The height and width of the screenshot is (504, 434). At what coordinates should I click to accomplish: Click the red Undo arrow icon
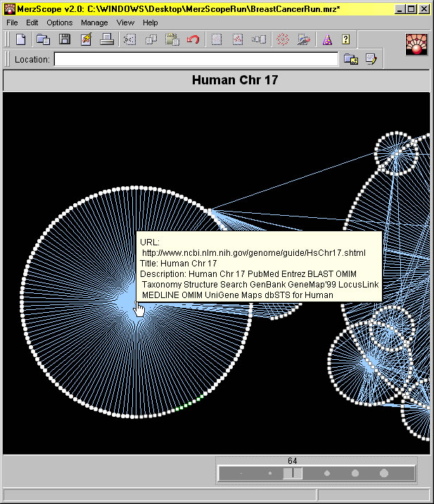193,39
